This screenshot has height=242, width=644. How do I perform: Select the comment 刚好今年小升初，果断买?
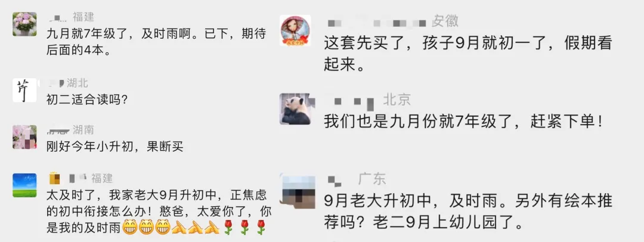115,147
